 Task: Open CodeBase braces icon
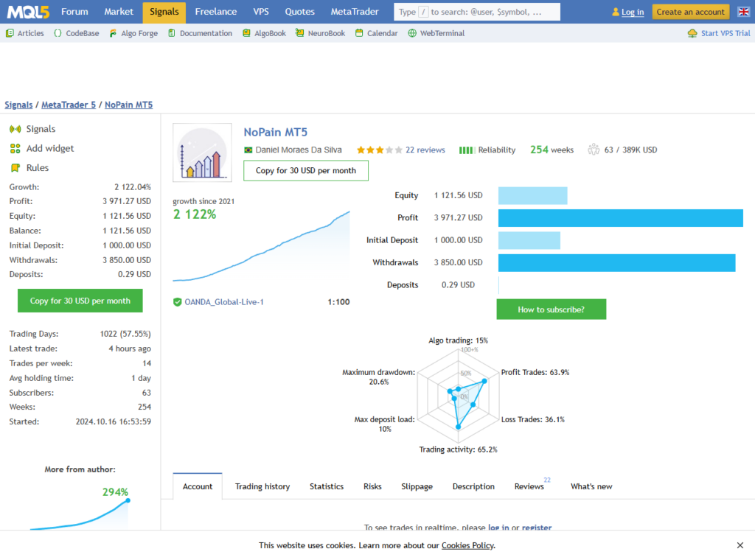58,33
